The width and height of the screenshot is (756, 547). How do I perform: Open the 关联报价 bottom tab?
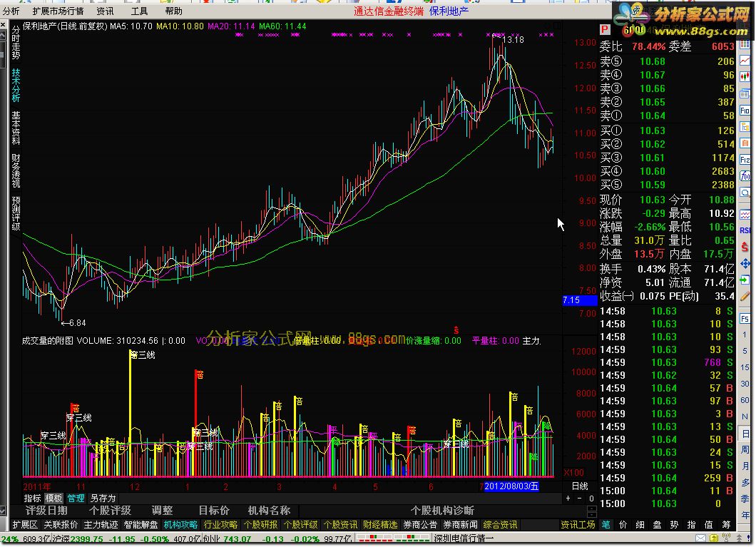(61, 524)
